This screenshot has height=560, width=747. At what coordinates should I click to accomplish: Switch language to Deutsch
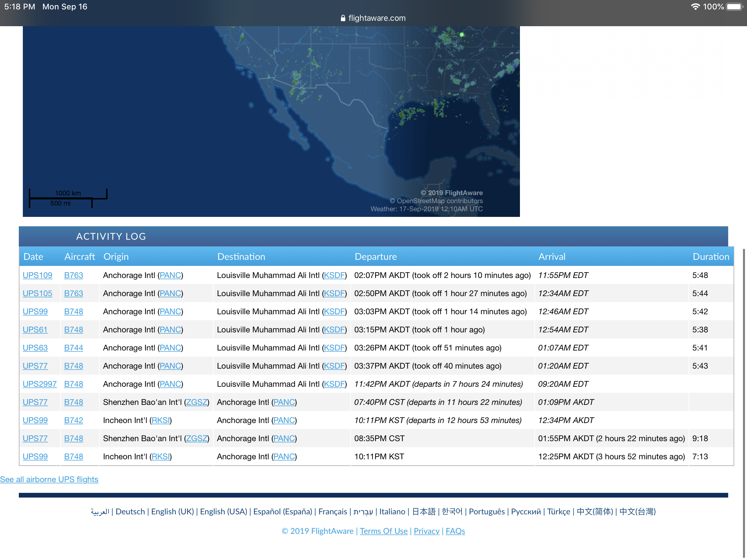(x=130, y=512)
